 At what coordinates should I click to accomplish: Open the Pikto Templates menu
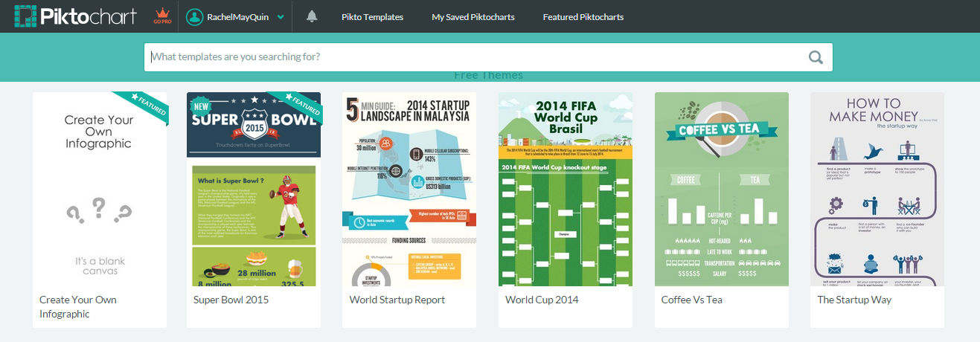point(372,16)
